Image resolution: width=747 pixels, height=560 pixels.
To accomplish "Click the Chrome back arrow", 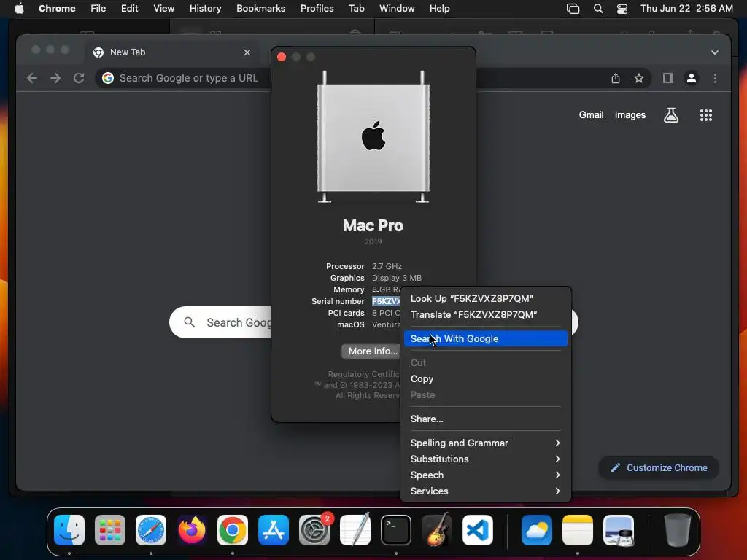I will tap(32, 78).
